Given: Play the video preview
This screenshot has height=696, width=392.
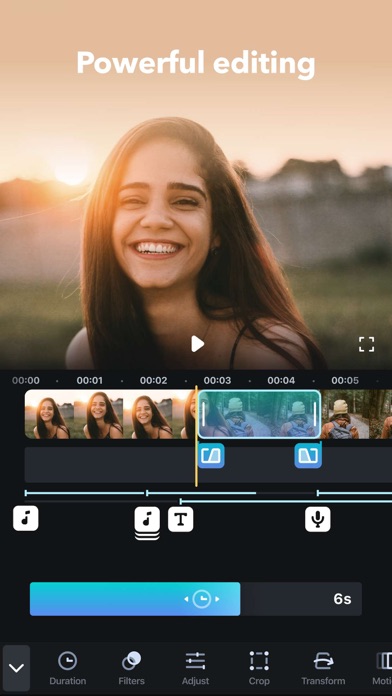Looking at the screenshot, I should pyautogui.click(x=197, y=344).
